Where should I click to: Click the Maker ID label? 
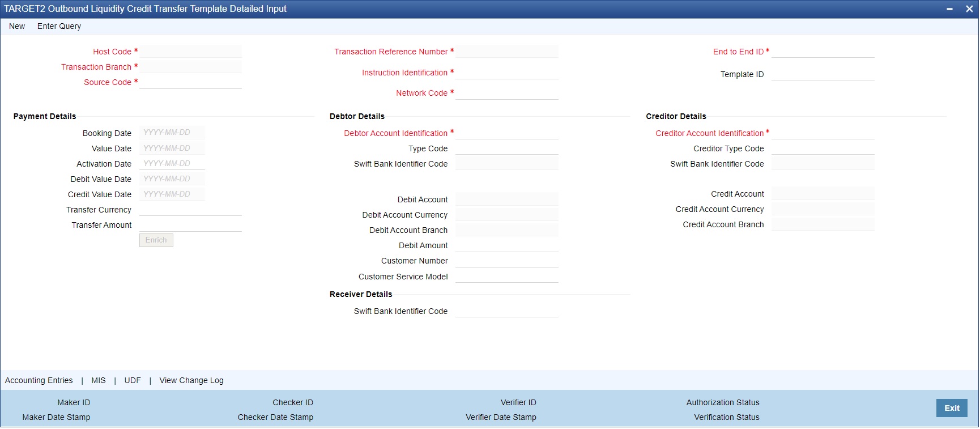coord(74,402)
